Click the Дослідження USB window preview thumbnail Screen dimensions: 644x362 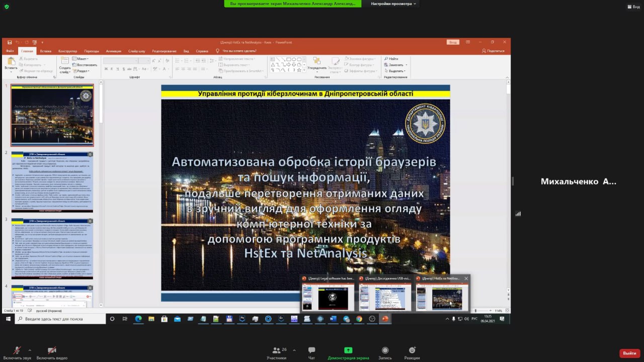pos(385,297)
